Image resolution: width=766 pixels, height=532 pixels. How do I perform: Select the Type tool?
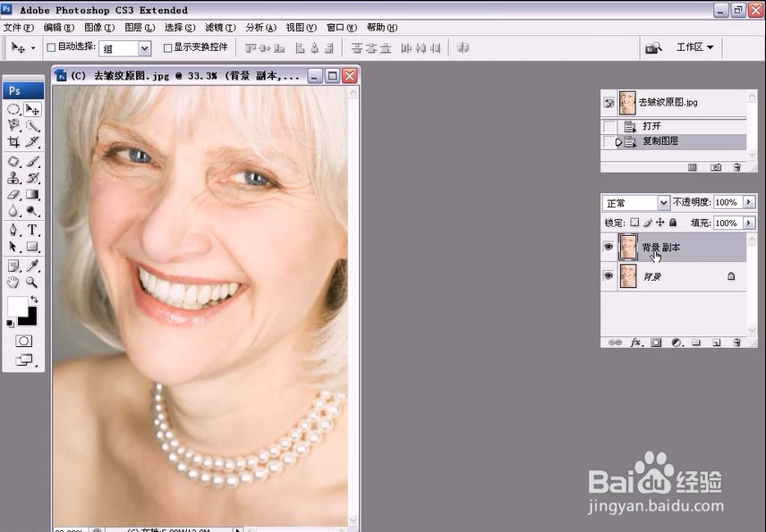coord(32,230)
